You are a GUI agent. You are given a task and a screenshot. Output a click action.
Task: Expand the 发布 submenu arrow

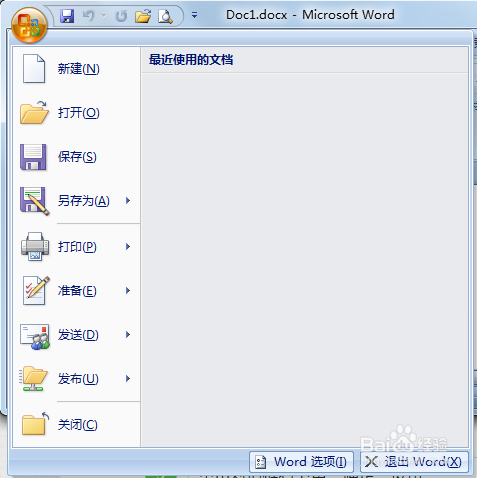[x=128, y=379]
